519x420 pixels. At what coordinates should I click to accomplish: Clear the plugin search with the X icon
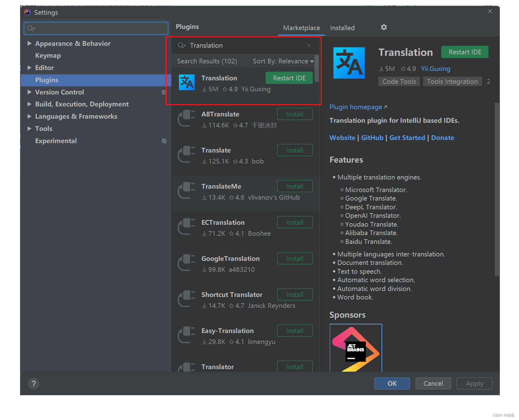coord(309,46)
